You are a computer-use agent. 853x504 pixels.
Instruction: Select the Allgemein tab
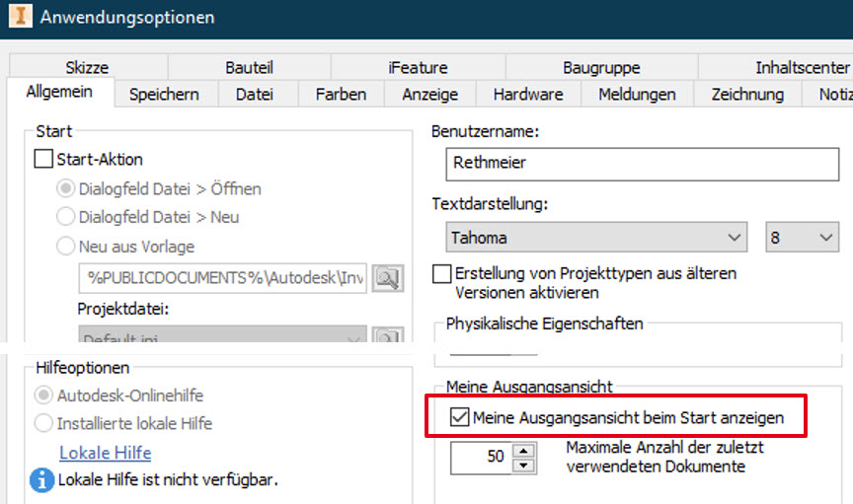tap(60, 92)
